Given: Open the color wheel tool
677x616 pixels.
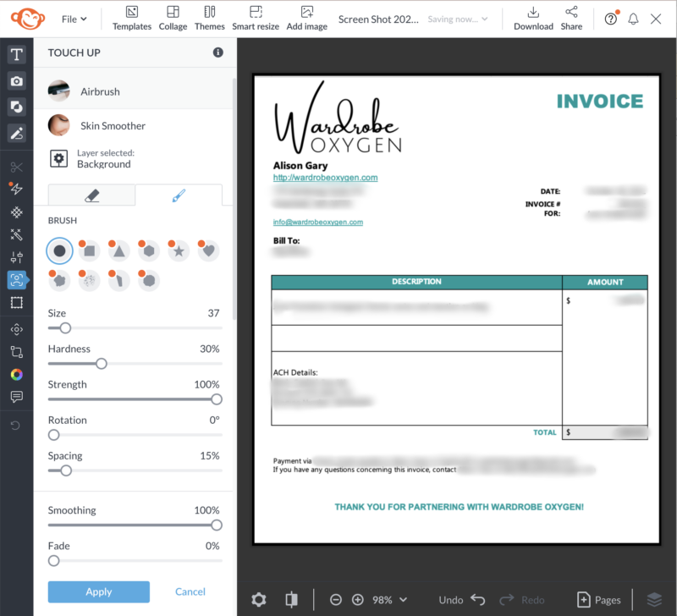Looking at the screenshot, I should click(x=16, y=374).
